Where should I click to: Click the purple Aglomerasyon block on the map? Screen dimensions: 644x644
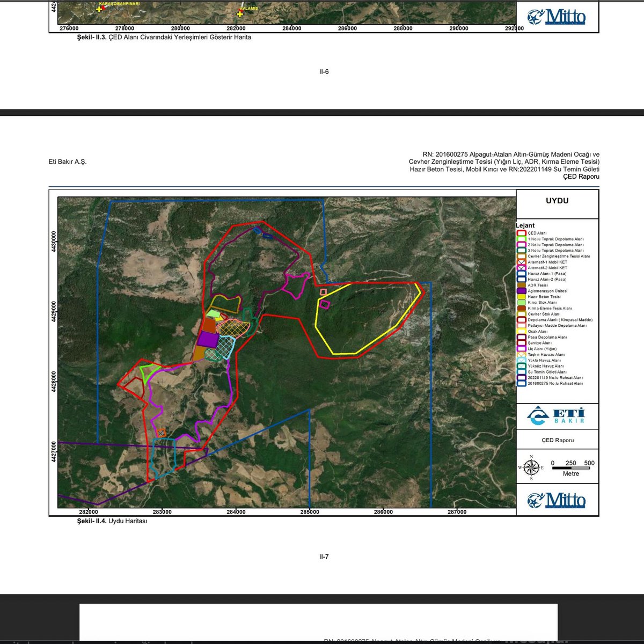[208, 339]
